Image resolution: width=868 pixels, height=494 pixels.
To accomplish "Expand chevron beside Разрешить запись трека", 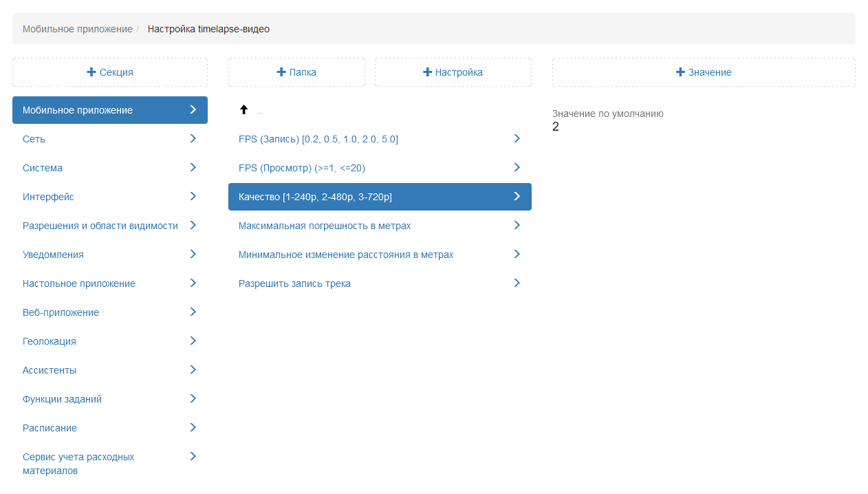I will [x=517, y=283].
